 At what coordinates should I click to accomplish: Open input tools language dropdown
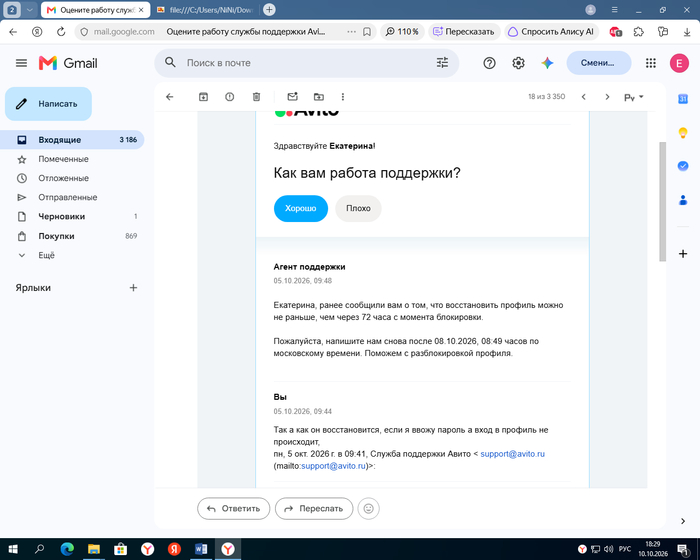[633, 97]
